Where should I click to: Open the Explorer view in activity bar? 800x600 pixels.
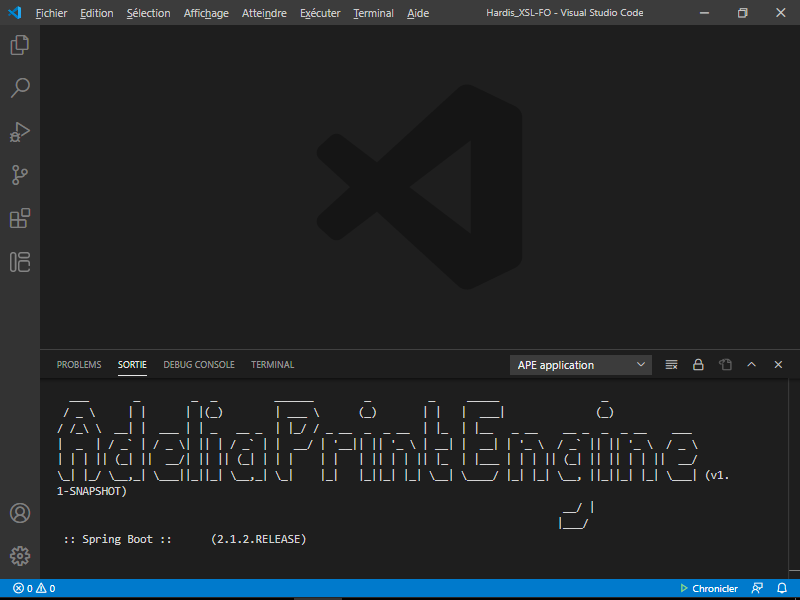20,45
